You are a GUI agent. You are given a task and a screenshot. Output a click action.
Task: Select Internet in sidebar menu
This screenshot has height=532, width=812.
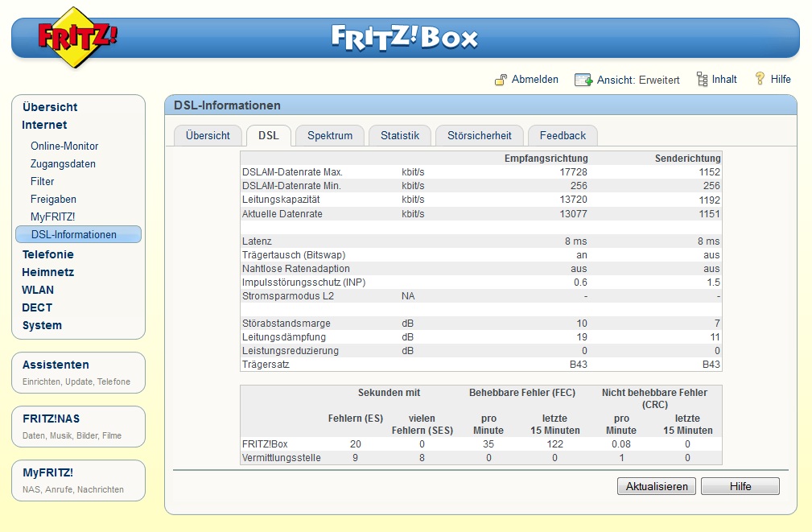click(x=44, y=125)
